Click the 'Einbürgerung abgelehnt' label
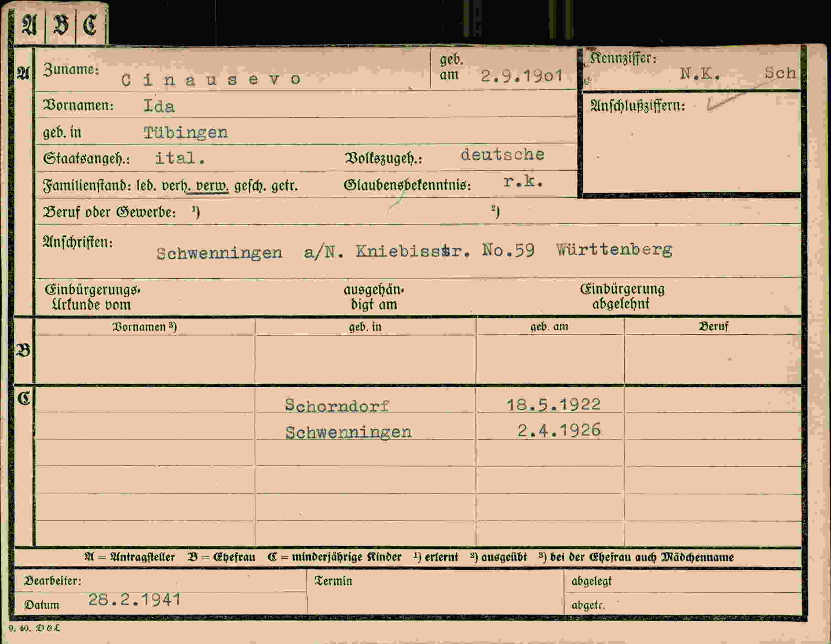This screenshot has width=831, height=644. (622, 297)
